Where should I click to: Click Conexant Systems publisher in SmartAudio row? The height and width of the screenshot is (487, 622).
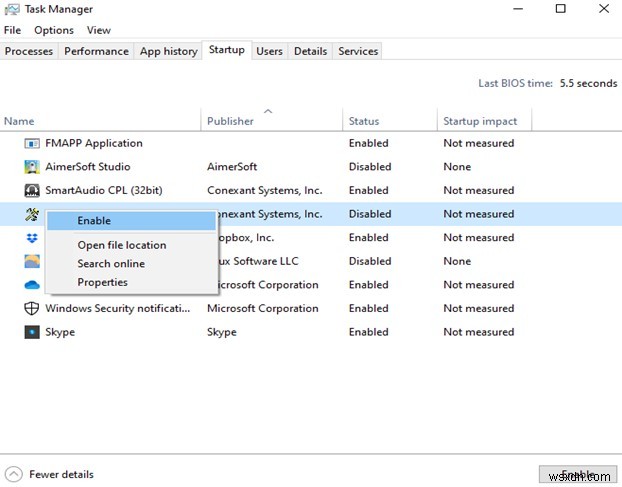point(265,190)
